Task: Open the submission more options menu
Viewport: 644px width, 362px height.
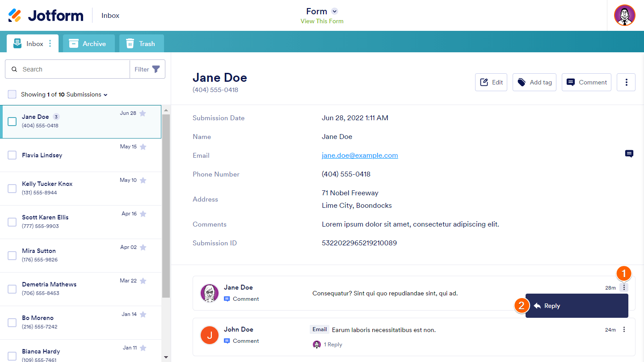Action: 626,82
